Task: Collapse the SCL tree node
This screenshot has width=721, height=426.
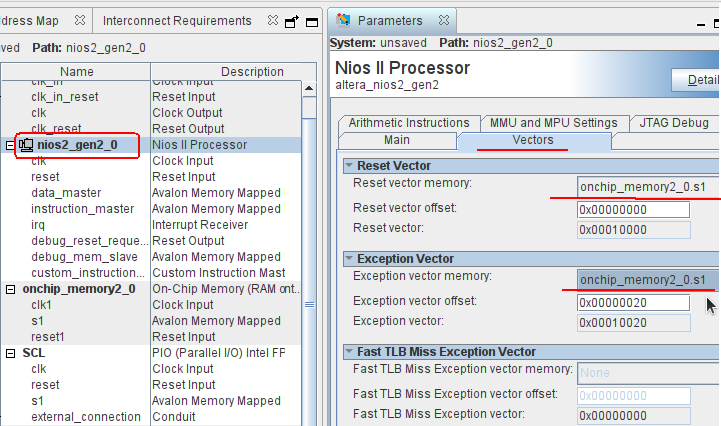Action: pos(10,353)
